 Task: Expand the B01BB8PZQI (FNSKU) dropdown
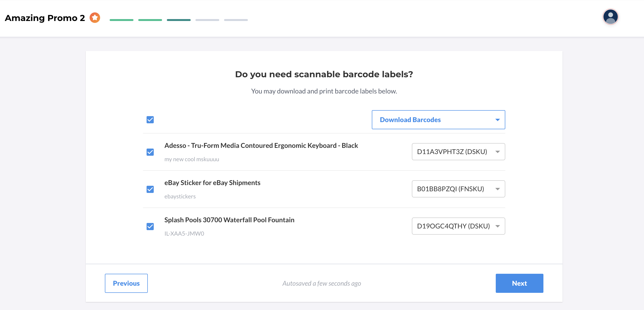click(458, 189)
